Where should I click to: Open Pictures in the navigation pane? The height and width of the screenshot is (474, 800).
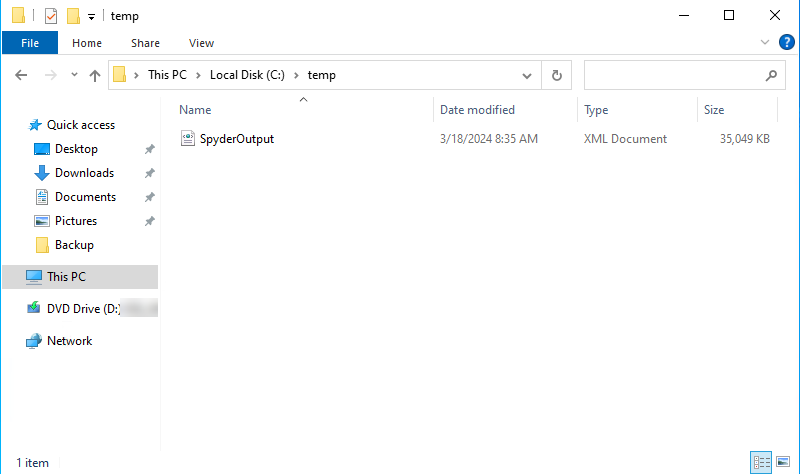76,221
